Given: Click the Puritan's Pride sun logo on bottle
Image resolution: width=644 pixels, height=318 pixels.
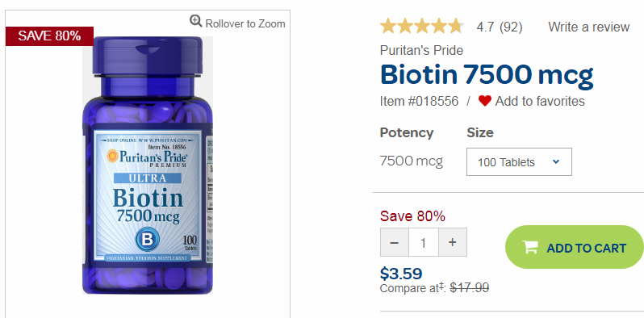Looking at the screenshot, I should pyautogui.click(x=112, y=156).
